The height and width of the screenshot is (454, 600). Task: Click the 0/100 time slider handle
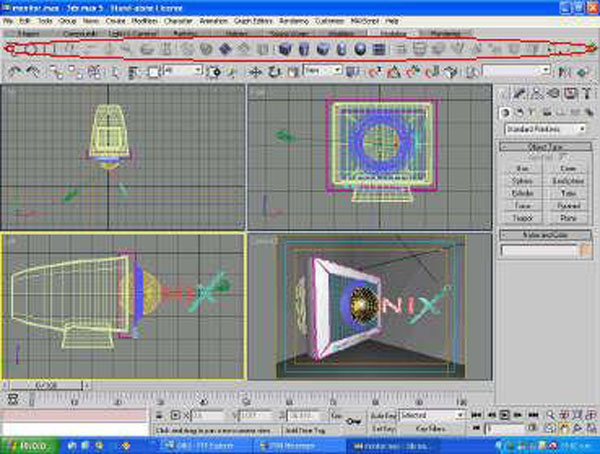46,385
